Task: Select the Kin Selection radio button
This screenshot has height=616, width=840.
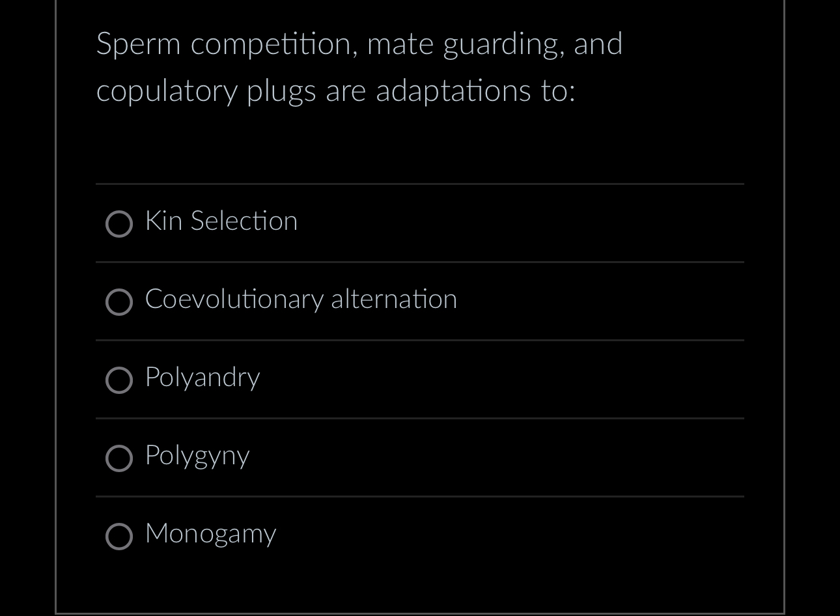Action: (x=119, y=224)
